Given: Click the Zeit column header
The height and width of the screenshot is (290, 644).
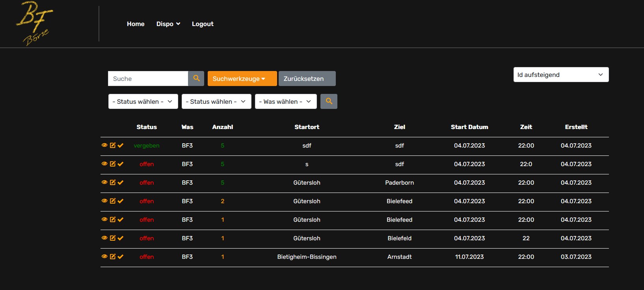Looking at the screenshot, I should (x=526, y=127).
